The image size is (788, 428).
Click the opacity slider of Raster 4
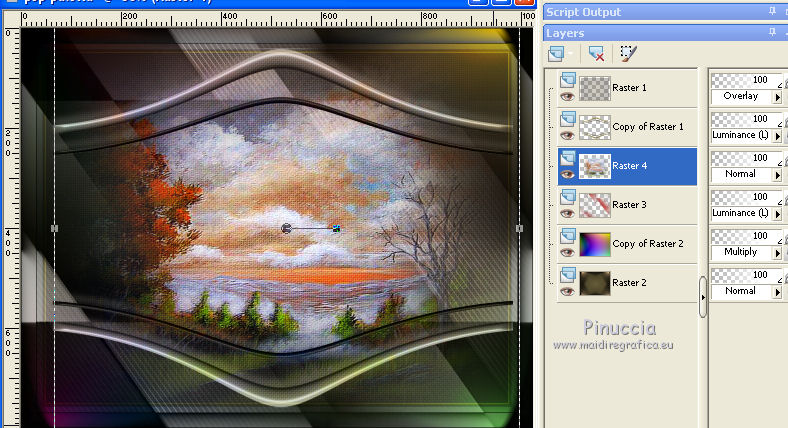pyautogui.click(x=746, y=158)
